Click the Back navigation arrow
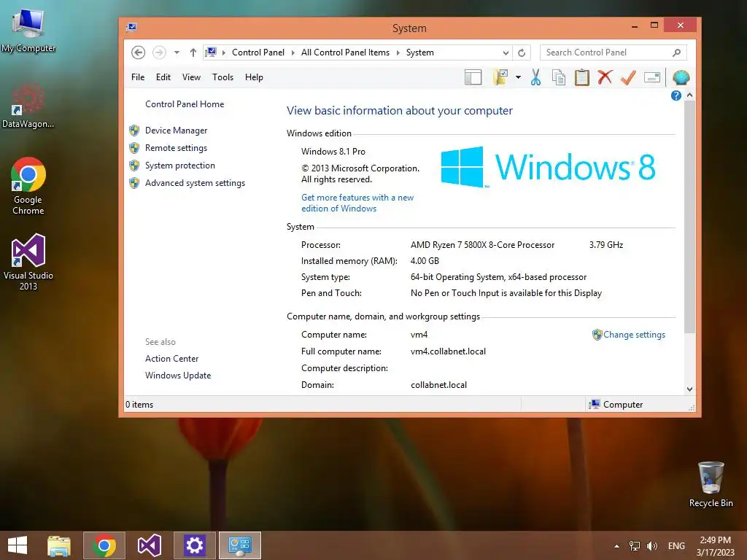Screen dimensions: 747x560 click(x=138, y=52)
